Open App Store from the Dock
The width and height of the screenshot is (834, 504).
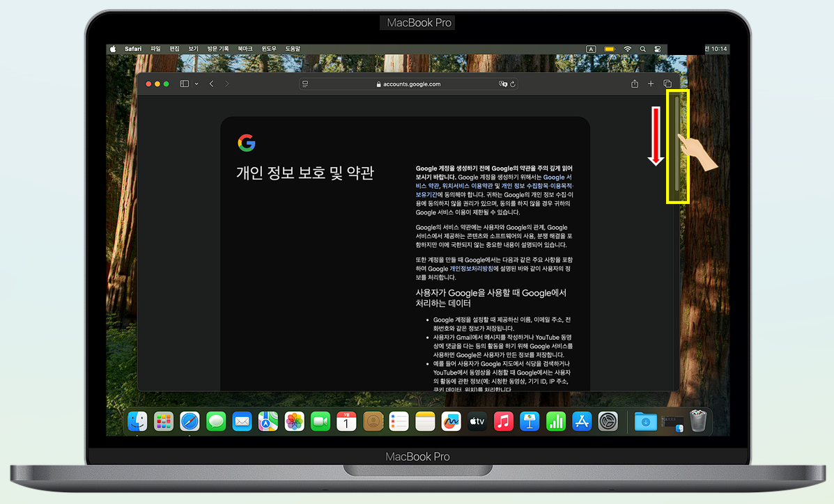click(582, 422)
